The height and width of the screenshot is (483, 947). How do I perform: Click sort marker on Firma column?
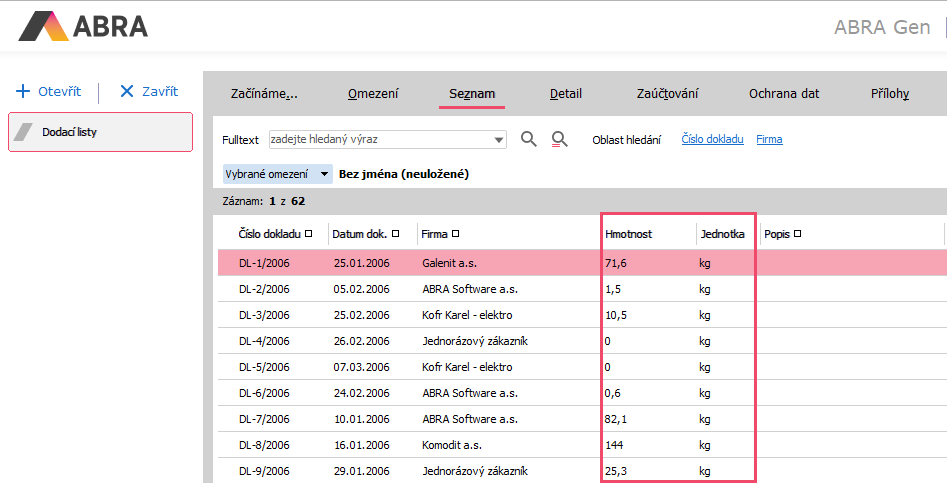click(x=455, y=234)
